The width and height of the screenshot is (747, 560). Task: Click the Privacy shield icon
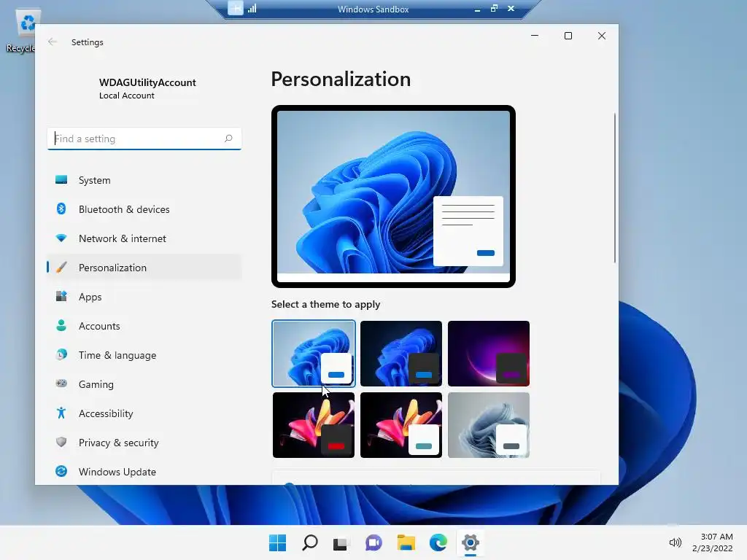pos(61,442)
